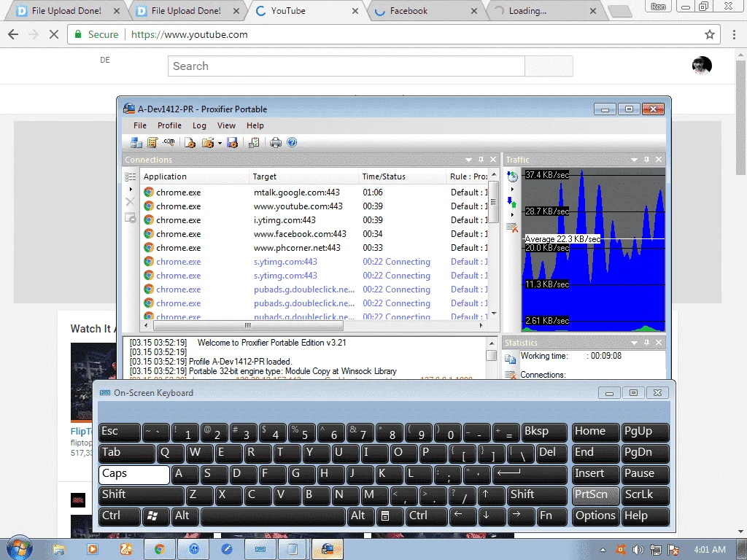Switch to the first File Upload Done! tab

(66, 10)
